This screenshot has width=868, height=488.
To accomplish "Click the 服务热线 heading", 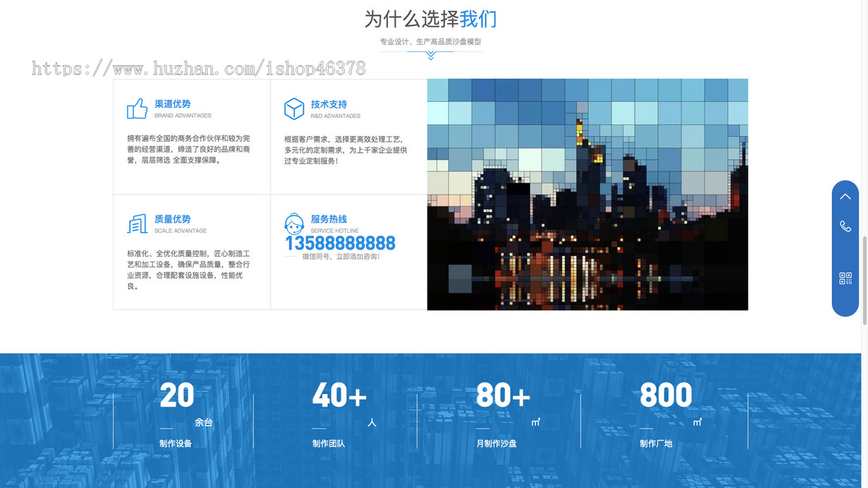I will [329, 219].
